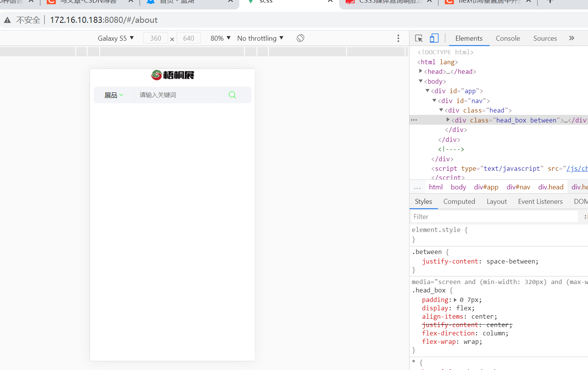Image resolution: width=588 pixels, height=370 pixels.
Task: Open the Galaxy S5 device dropdown
Action: point(116,38)
